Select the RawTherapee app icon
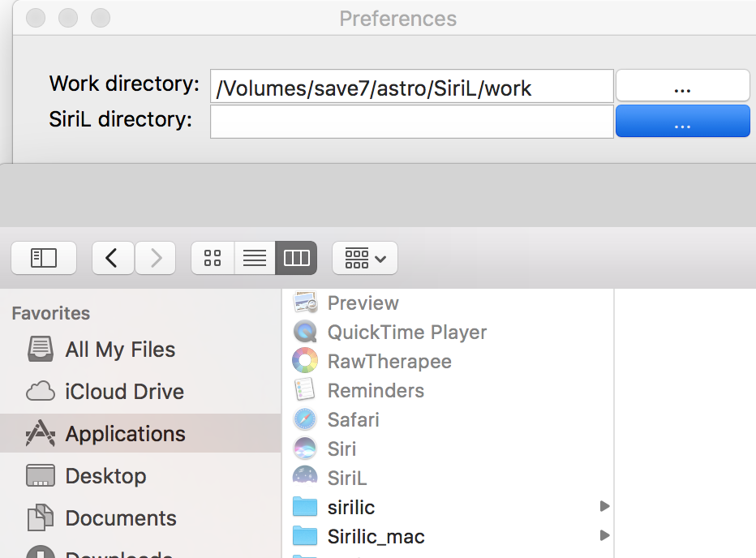Screen dimensions: 756x558 point(305,361)
